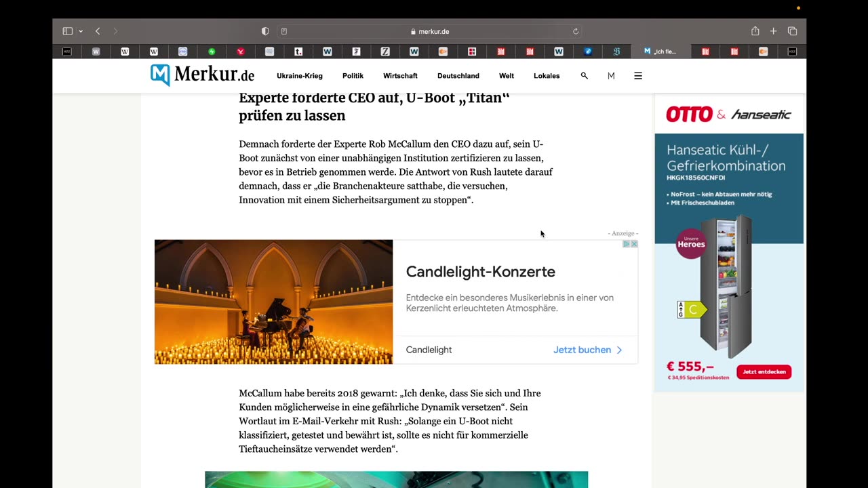Go back with the back arrow
The image size is (868, 488).
click(98, 31)
